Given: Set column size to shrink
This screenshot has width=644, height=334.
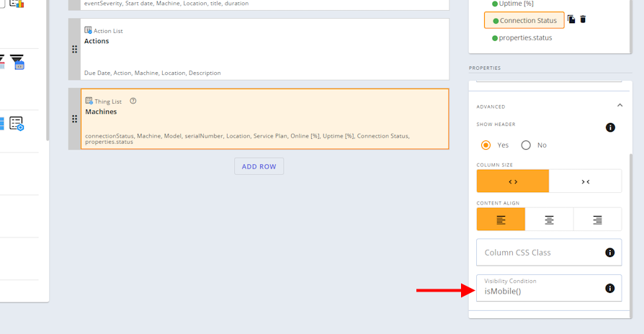Looking at the screenshot, I should (585, 181).
